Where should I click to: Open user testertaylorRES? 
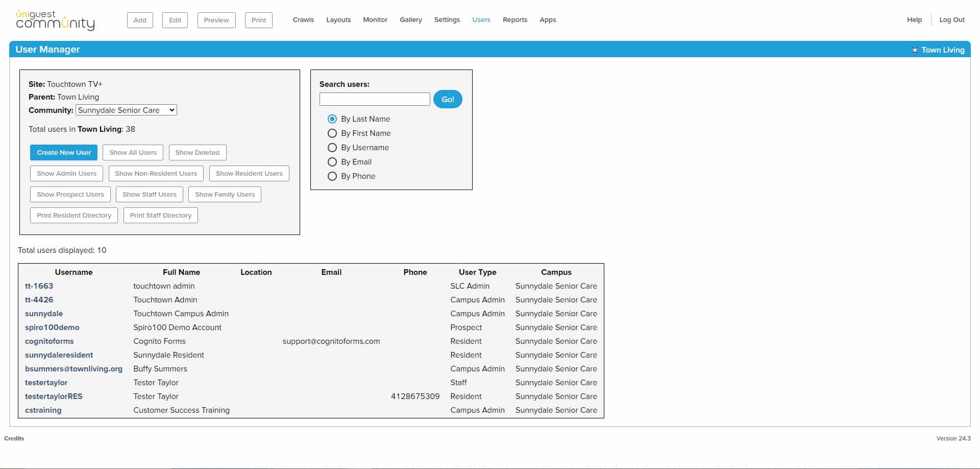[54, 396]
